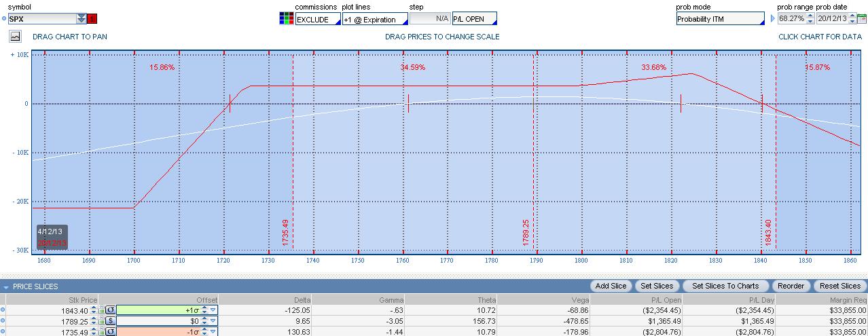Screen dimensions: 868x336
Task: Click the 33.68% probability label
Action: 654,67
